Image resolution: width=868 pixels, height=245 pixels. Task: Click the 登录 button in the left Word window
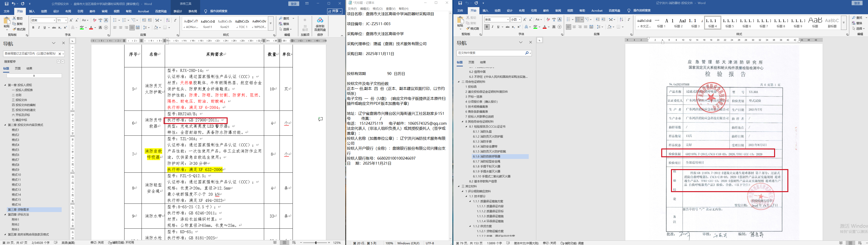pos(294,4)
